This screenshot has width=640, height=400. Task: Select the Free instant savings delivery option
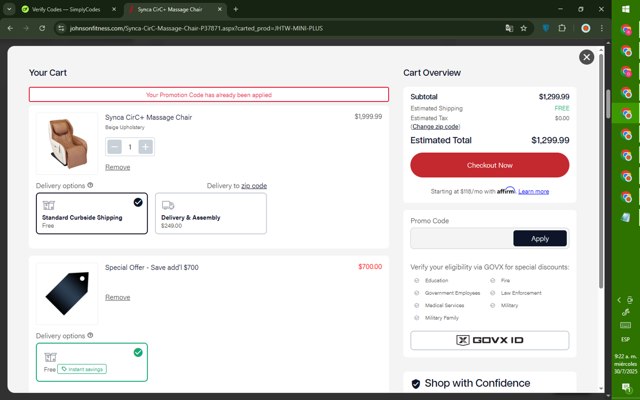point(92,362)
